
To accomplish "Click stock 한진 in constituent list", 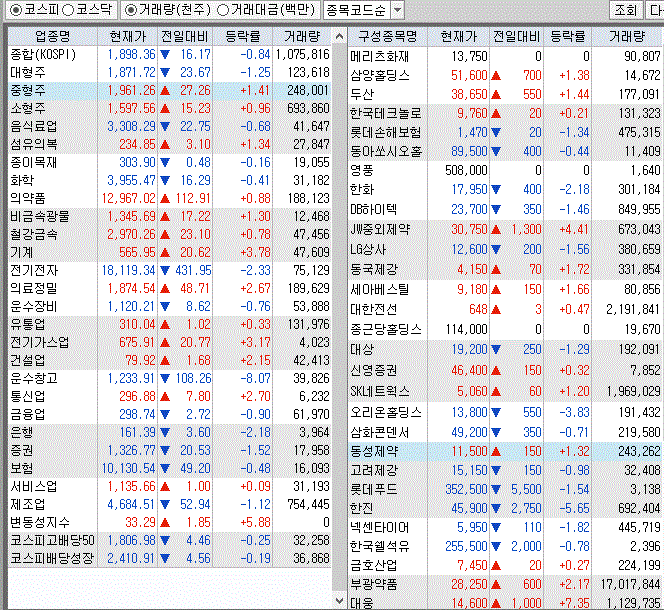I will (362, 508).
